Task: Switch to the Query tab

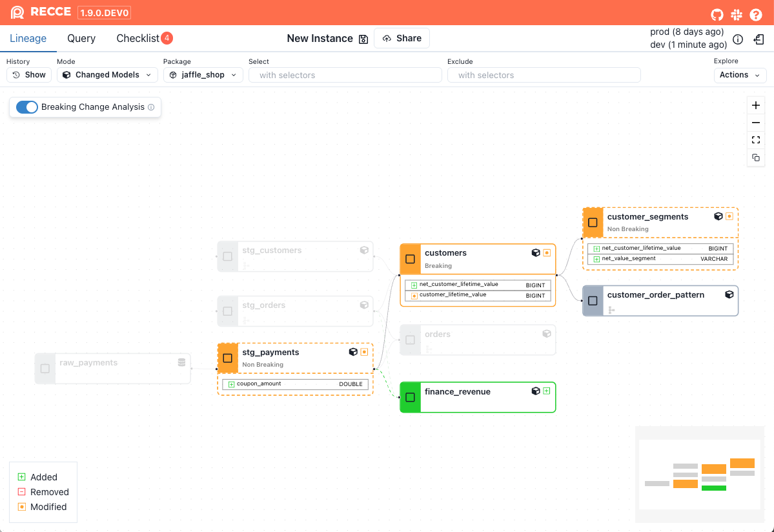Action: pos(81,39)
